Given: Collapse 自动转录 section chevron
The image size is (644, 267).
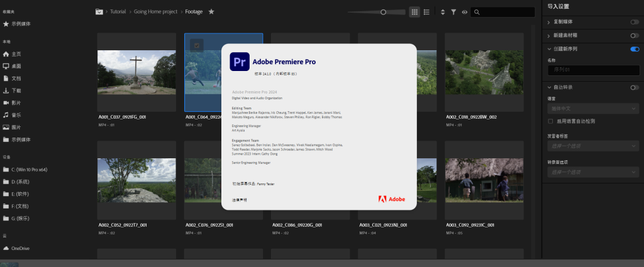Looking at the screenshot, I should [x=549, y=87].
